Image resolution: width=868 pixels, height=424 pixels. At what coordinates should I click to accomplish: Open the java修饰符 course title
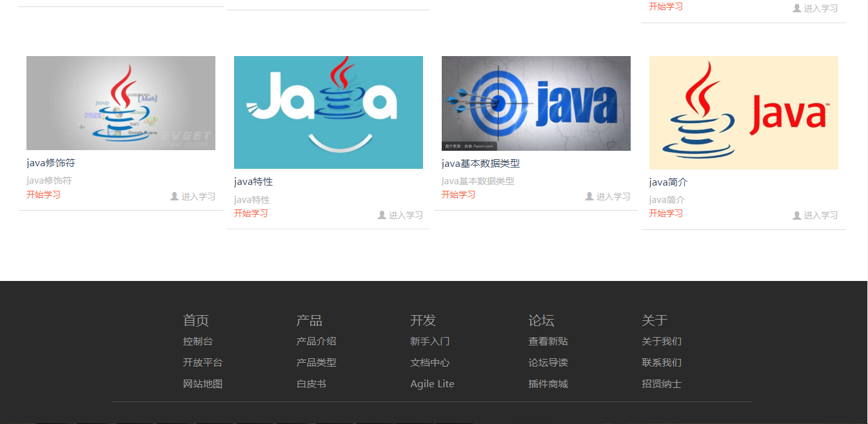[51, 163]
